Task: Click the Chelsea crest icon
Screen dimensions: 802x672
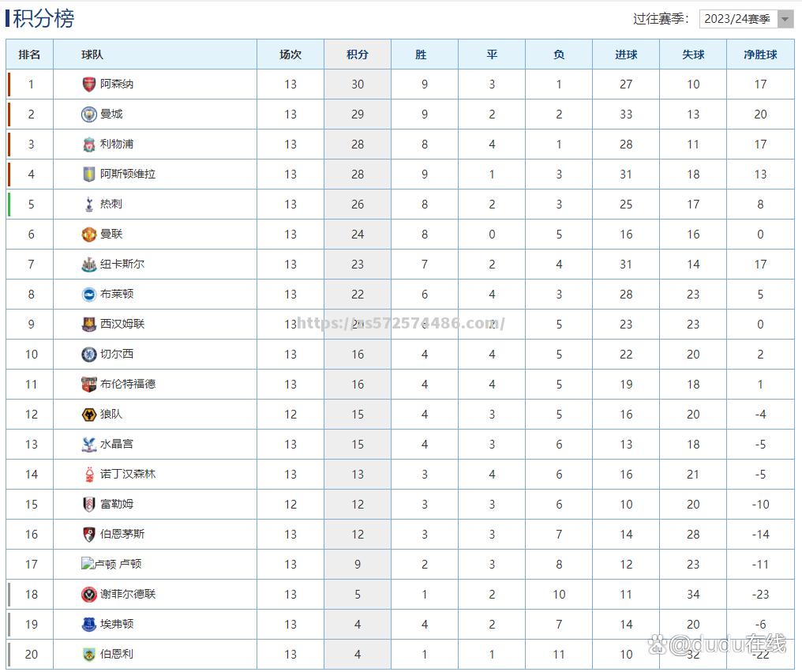Action: coord(89,355)
